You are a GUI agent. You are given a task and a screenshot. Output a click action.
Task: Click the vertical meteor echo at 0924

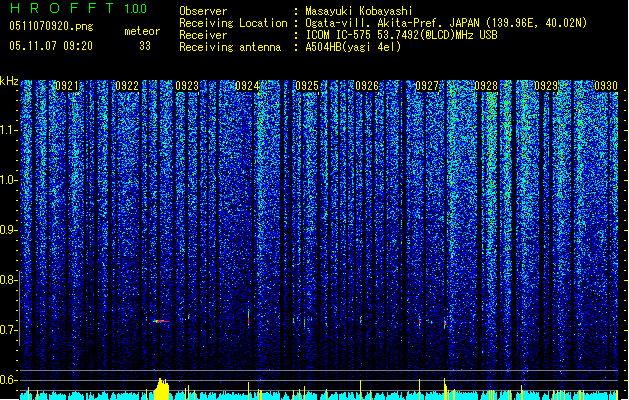pos(249,318)
